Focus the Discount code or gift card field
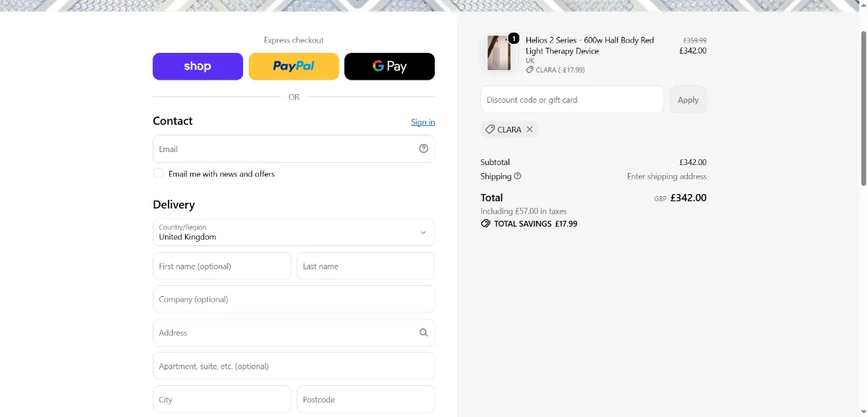868x417 pixels. [572, 100]
